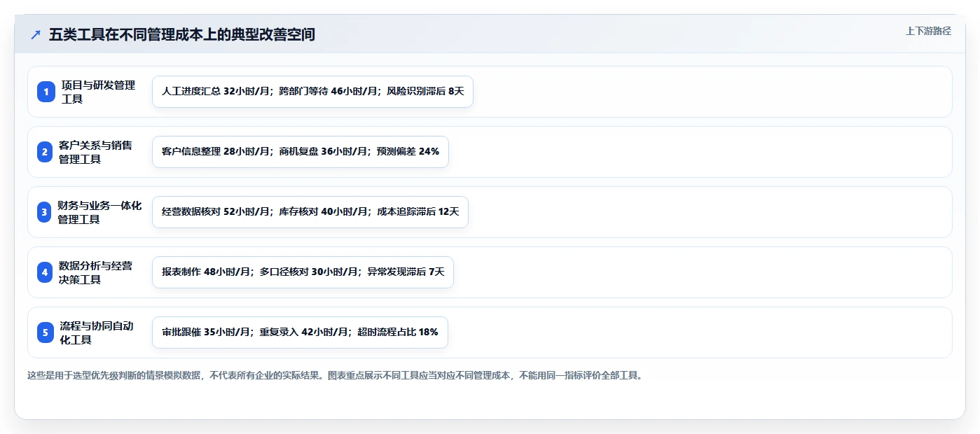Click the 经营数据核对 52小时/月 data box
The image size is (980, 434).
(x=310, y=212)
